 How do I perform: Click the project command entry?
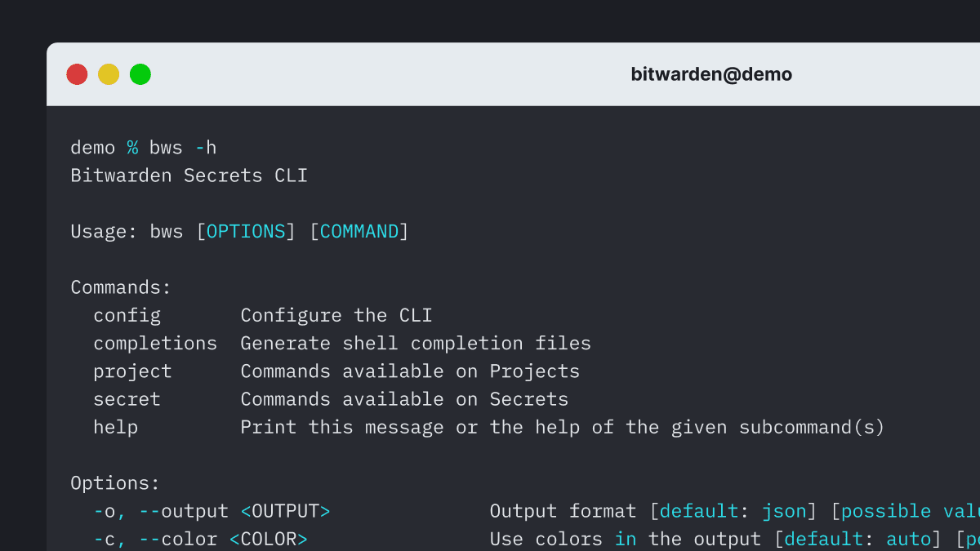132,371
